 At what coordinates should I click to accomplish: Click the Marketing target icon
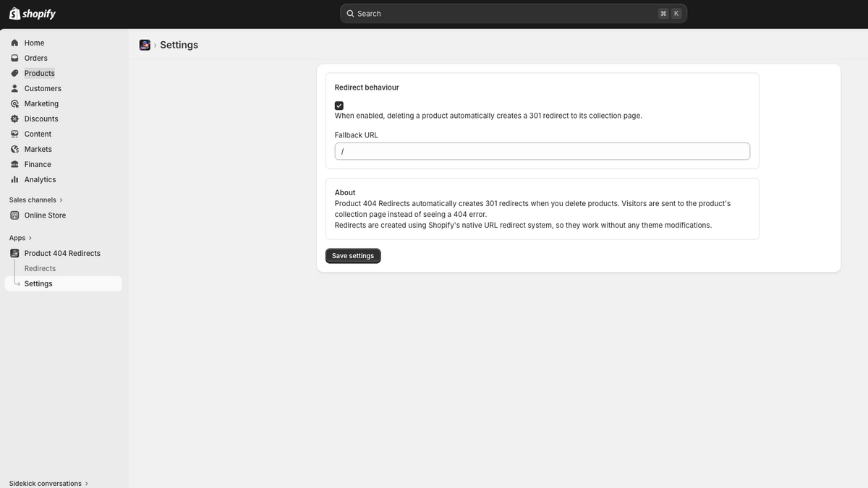coord(14,103)
